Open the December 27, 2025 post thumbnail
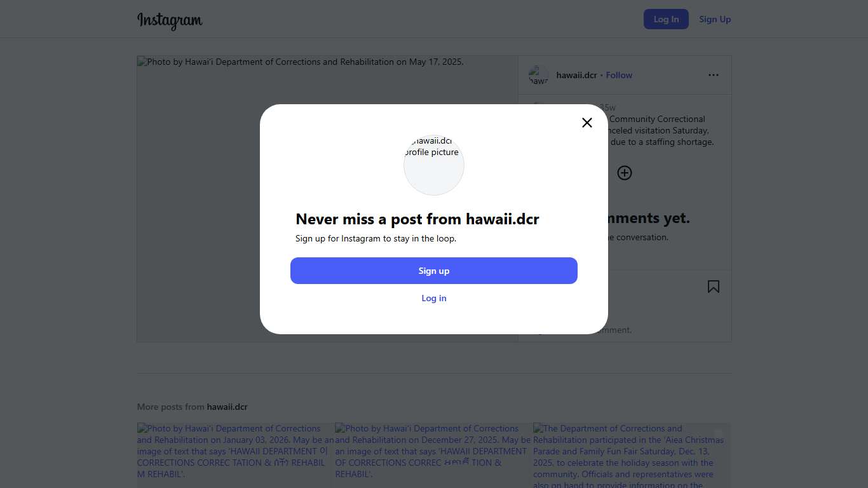This screenshot has height=488, width=868. (x=433, y=455)
